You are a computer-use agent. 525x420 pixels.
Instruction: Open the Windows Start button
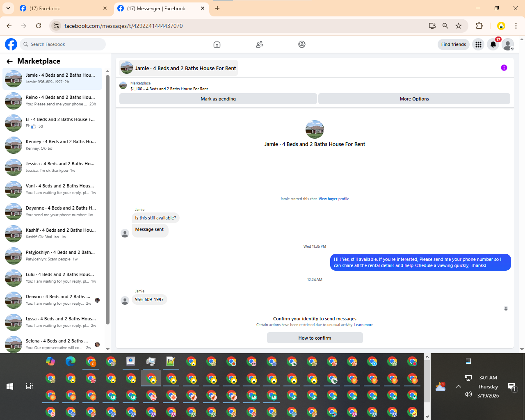tap(10, 386)
